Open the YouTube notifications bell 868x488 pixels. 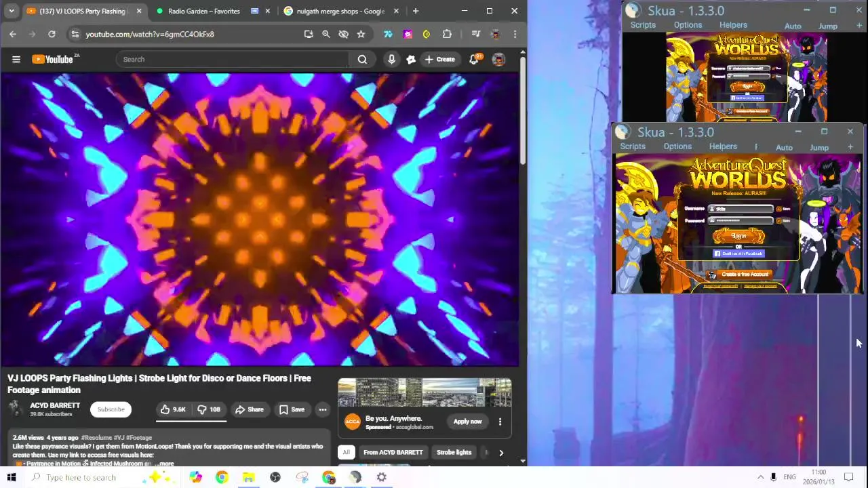[x=475, y=60]
